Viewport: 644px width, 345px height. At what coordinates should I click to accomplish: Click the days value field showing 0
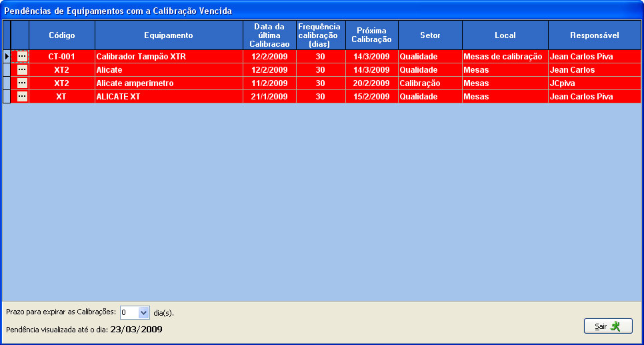129,313
